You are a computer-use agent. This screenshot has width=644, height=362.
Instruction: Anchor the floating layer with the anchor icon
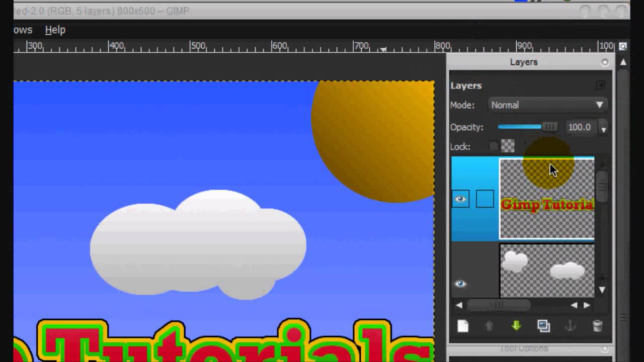pos(570,326)
